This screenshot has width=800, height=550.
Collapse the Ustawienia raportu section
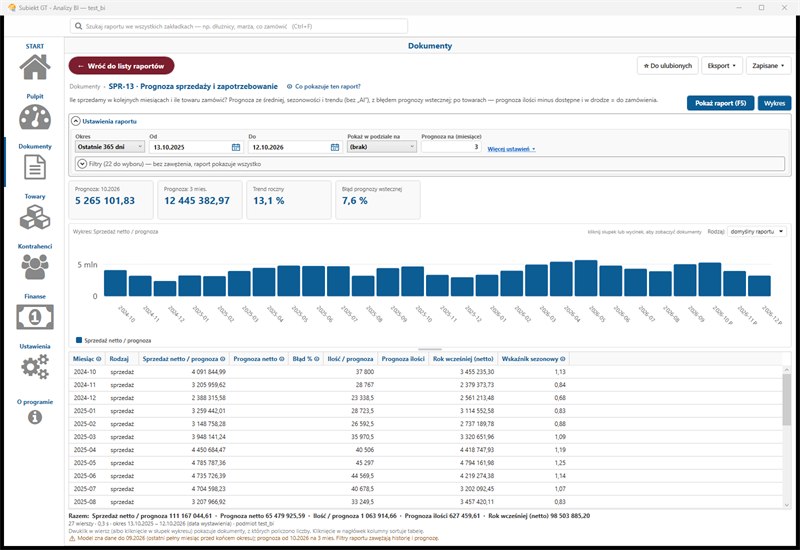tap(76, 121)
